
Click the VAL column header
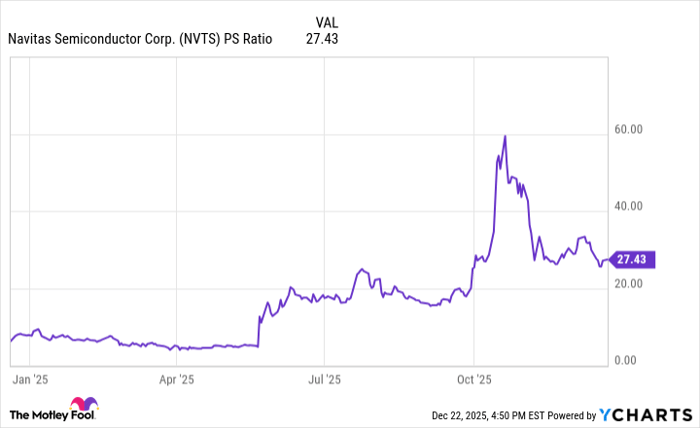pos(327,22)
